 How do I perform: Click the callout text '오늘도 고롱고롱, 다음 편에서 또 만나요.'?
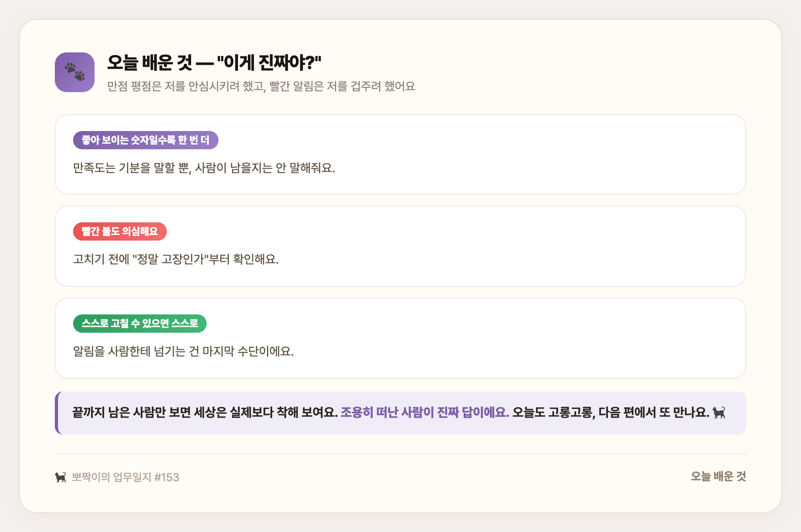coord(611,412)
